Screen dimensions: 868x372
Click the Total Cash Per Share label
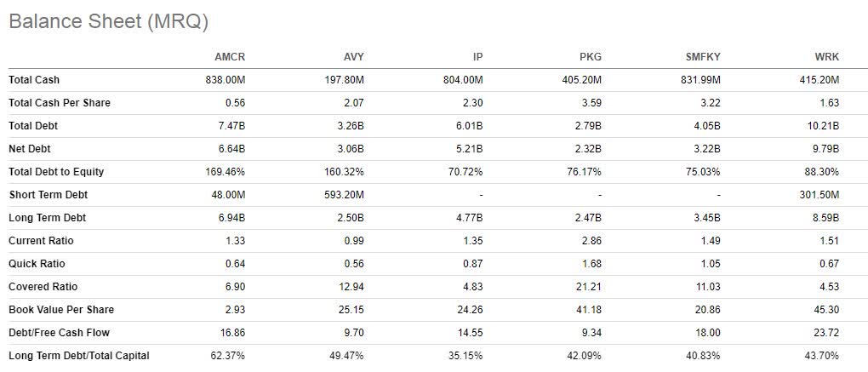pyautogui.click(x=60, y=103)
